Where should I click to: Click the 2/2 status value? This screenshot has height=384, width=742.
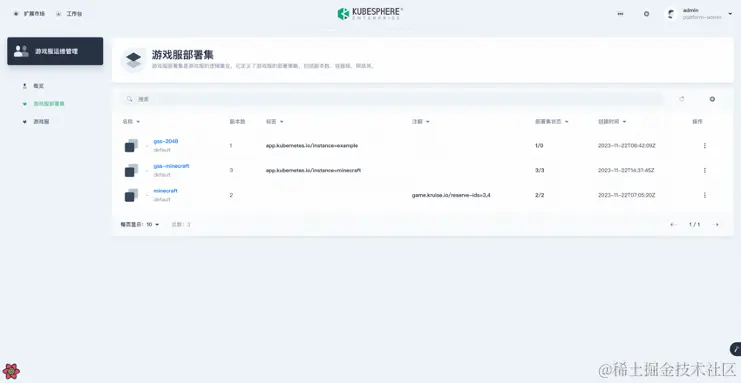tap(539, 195)
